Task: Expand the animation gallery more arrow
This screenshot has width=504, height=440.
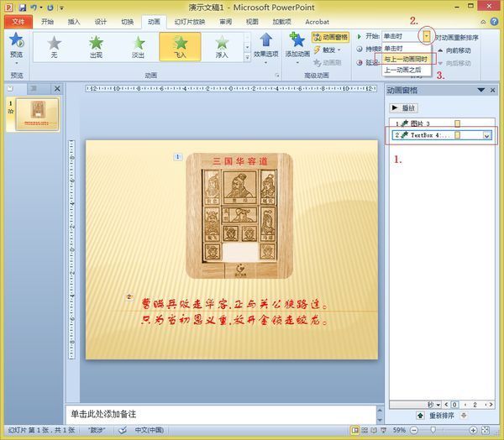Action: point(247,58)
